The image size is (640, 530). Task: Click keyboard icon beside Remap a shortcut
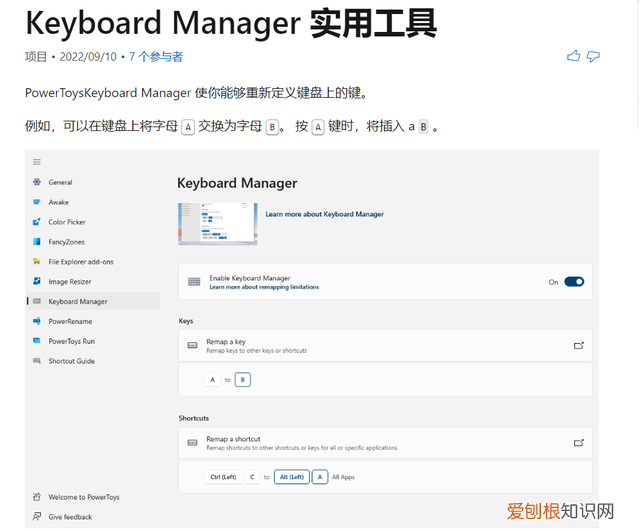pyautogui.click(x=192, y=443)
